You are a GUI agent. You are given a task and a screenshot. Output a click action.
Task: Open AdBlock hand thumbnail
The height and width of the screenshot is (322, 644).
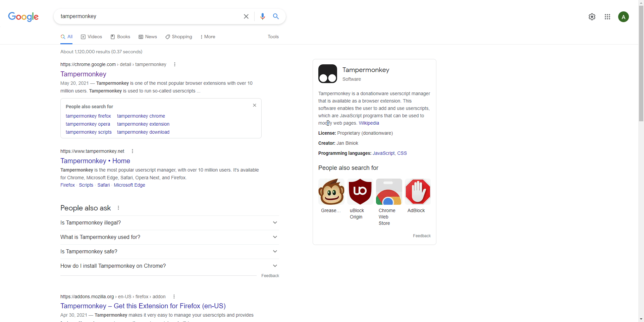418,192
